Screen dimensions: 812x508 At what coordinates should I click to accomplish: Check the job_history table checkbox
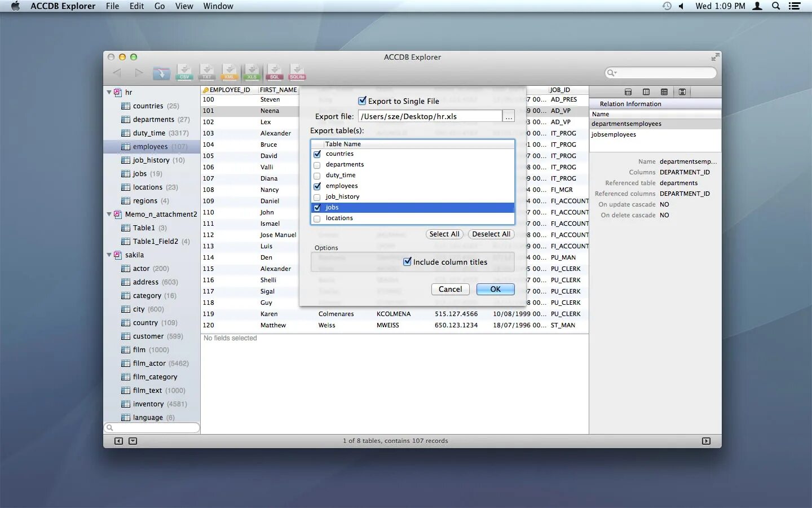pos(317,197)
